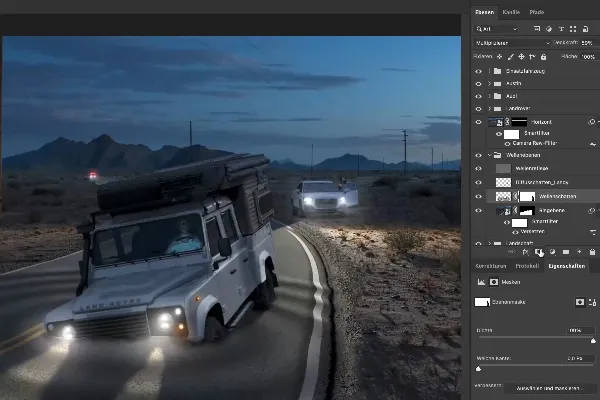Adjust the Weiche Kante feather slider handle
This screenshot has height=400, width=600.
point(478,369)
